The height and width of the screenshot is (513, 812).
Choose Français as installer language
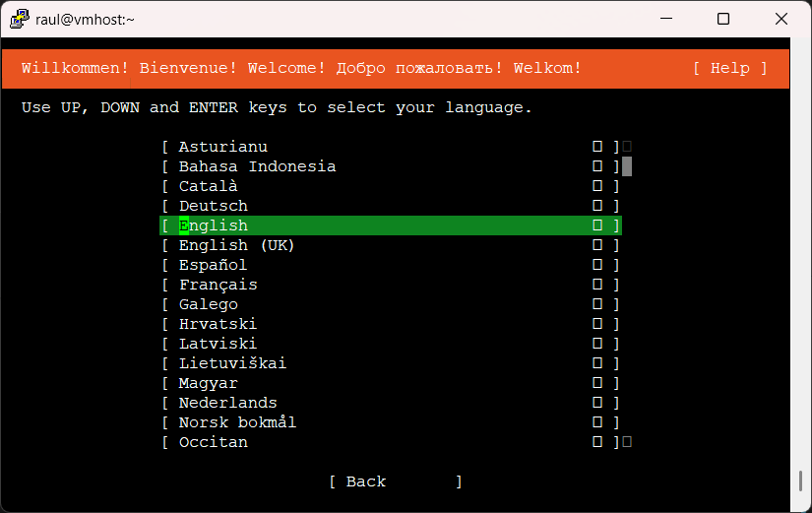(x=219, y=285)
